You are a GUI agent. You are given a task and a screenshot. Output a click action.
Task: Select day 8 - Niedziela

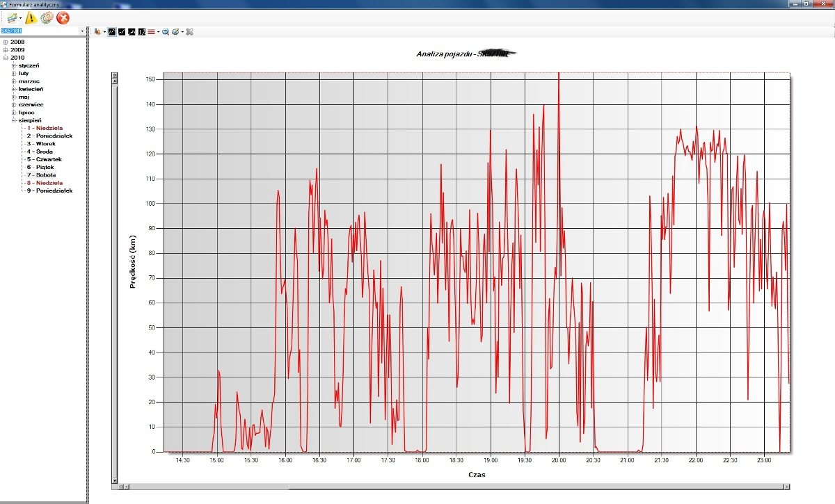click(45, 183)
